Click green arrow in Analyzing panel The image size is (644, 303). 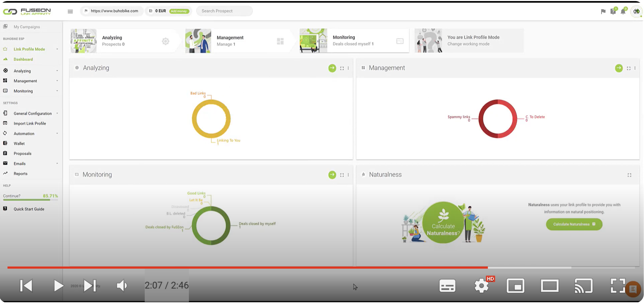coord(332,68)
